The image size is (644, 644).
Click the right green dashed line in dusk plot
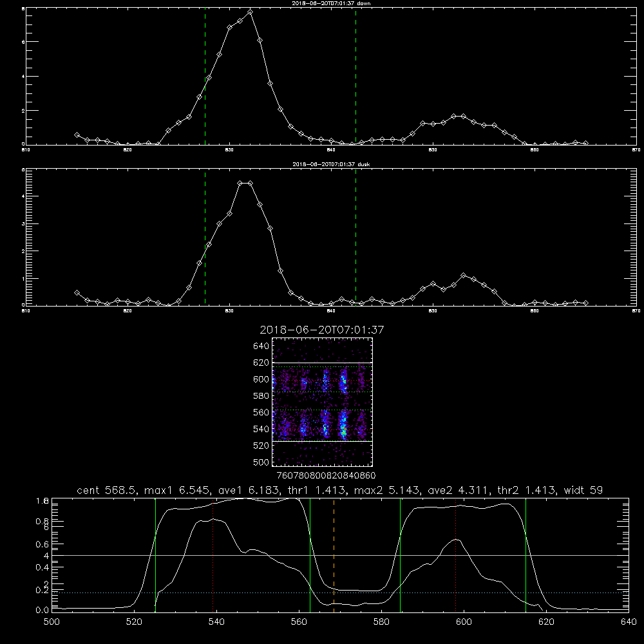(x=355, y=237)
